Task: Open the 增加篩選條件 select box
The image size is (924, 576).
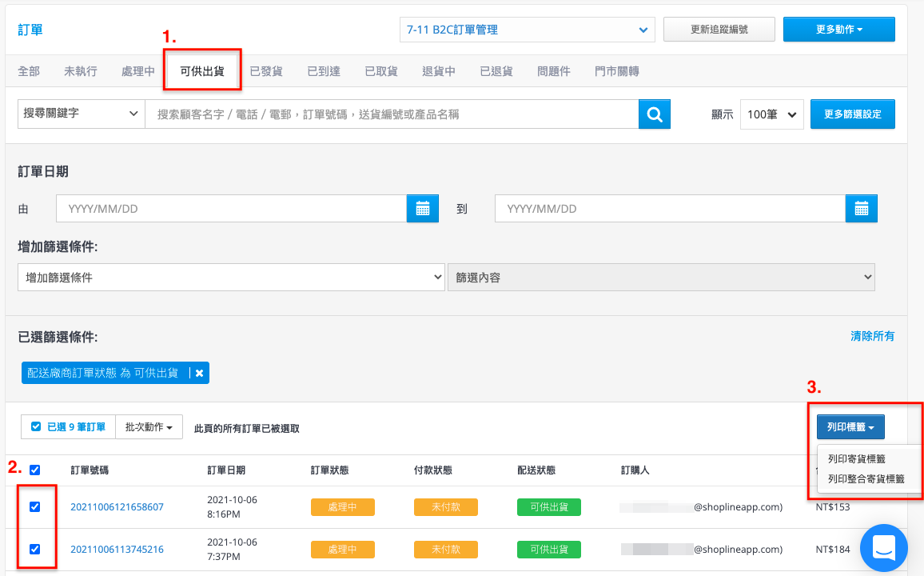Action: pos(231,277)
